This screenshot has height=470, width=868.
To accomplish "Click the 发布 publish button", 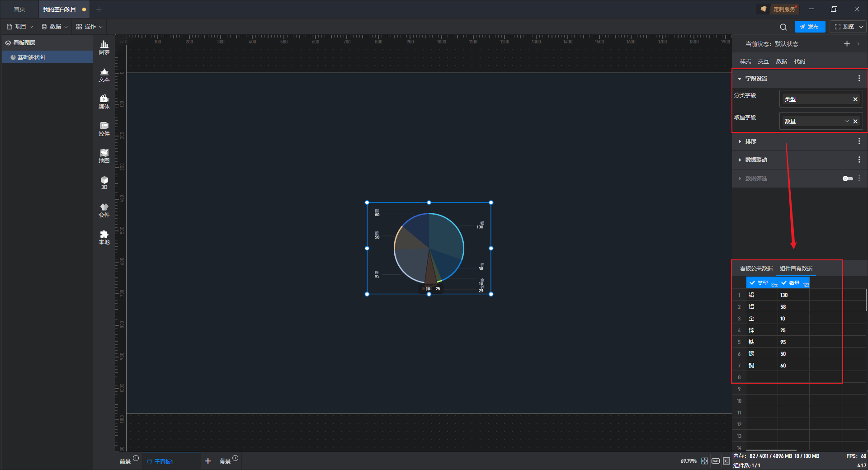I will click(x=810, y=27).
